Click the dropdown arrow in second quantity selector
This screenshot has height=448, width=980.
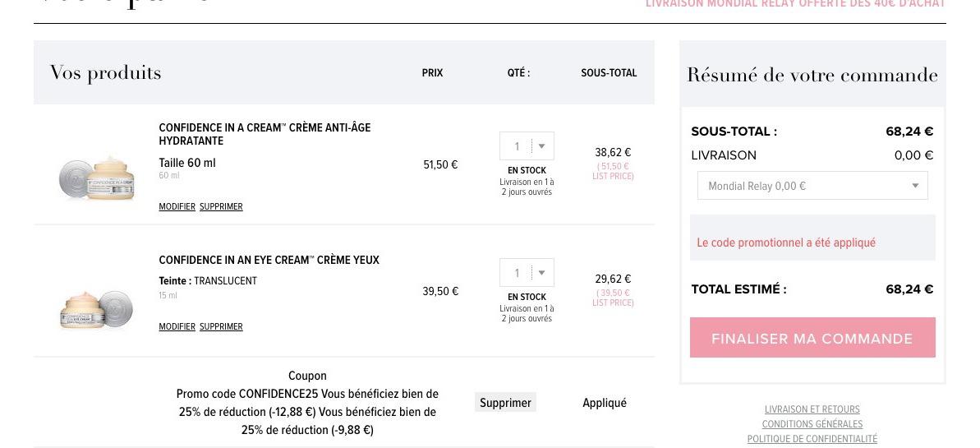(x=541, y=273)
